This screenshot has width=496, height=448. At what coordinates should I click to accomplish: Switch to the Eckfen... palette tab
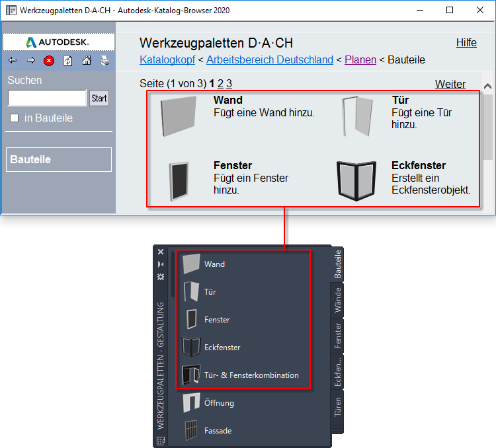click(337, 371)
